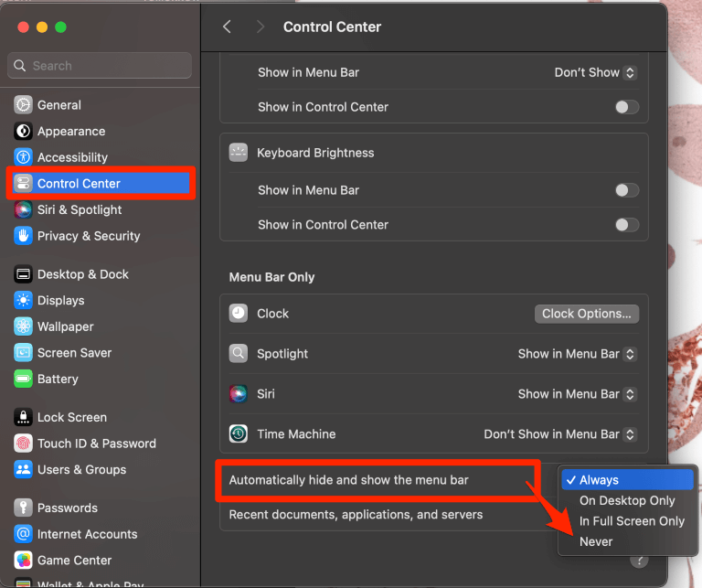
Task: Open the Don't Show dropdown at top
Action: 595,72
